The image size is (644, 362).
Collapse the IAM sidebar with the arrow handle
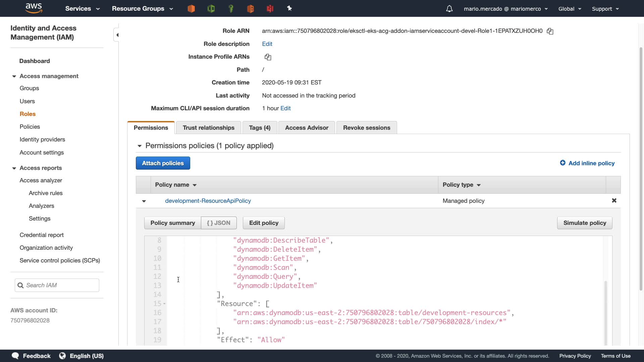(117, 35)
